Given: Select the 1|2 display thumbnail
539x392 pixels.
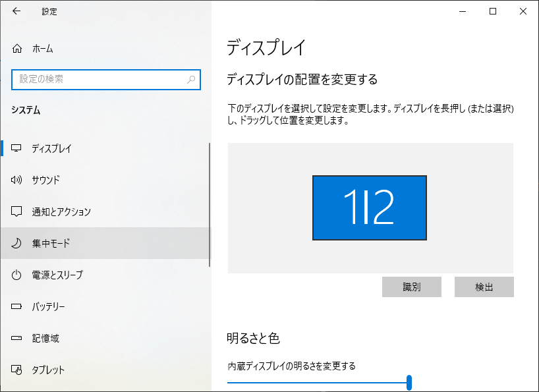Looking at the screenshot, I should coord(370,208).
